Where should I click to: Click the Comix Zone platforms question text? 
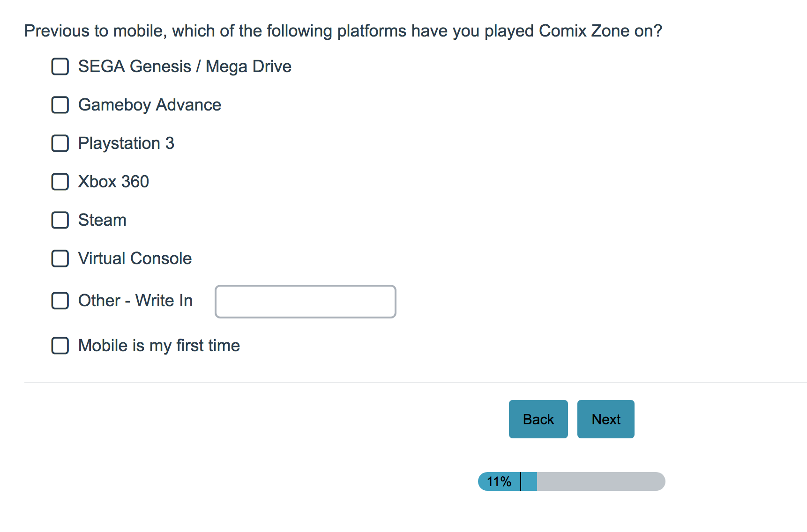click(x=343, y=31)
